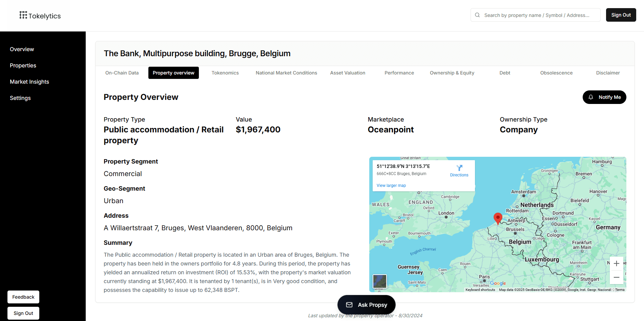Click the Tokelytics logo icon
644x321 pixels.
tap(23, 15)
